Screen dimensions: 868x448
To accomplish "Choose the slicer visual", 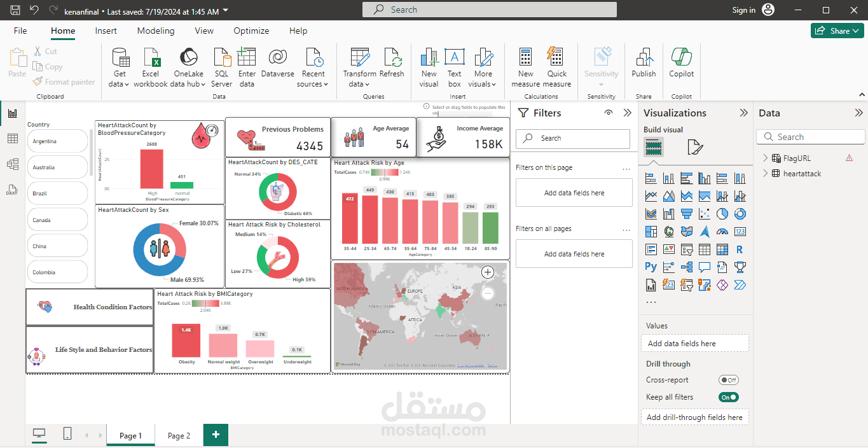I will 686,249.
